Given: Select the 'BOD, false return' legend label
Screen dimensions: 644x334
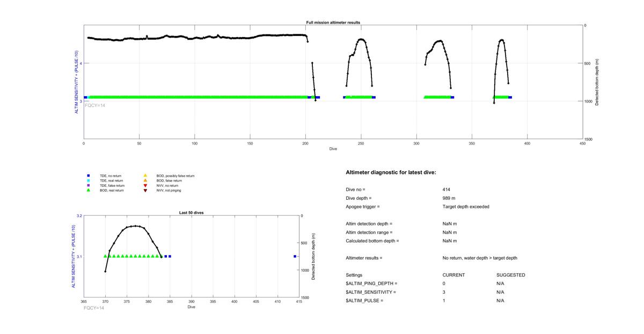Looking at the screenshot, I should click(x=169, y=180).
